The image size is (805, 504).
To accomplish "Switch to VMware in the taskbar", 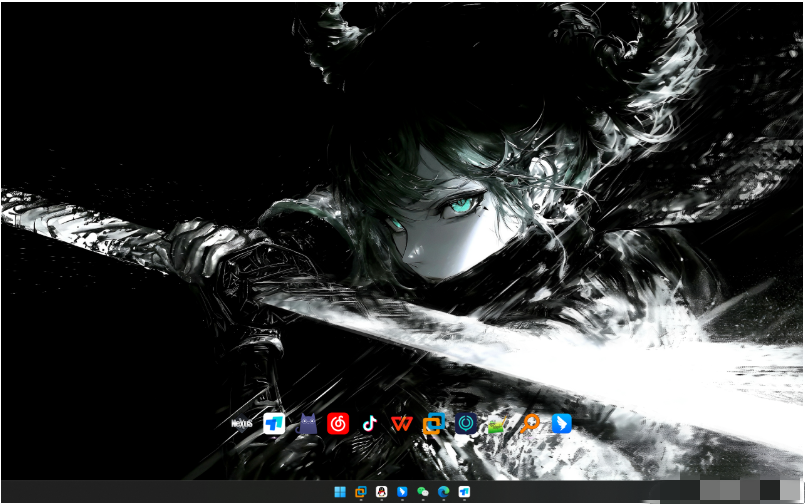I will coord(361,492).
